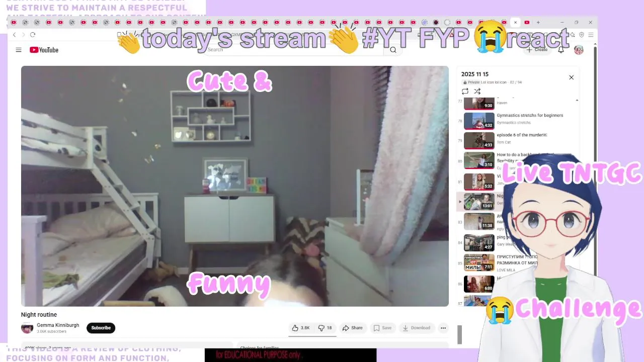Select title 'Gymnastics stretchs for beginners'
The image size is (644, 362).
[530, 115]
